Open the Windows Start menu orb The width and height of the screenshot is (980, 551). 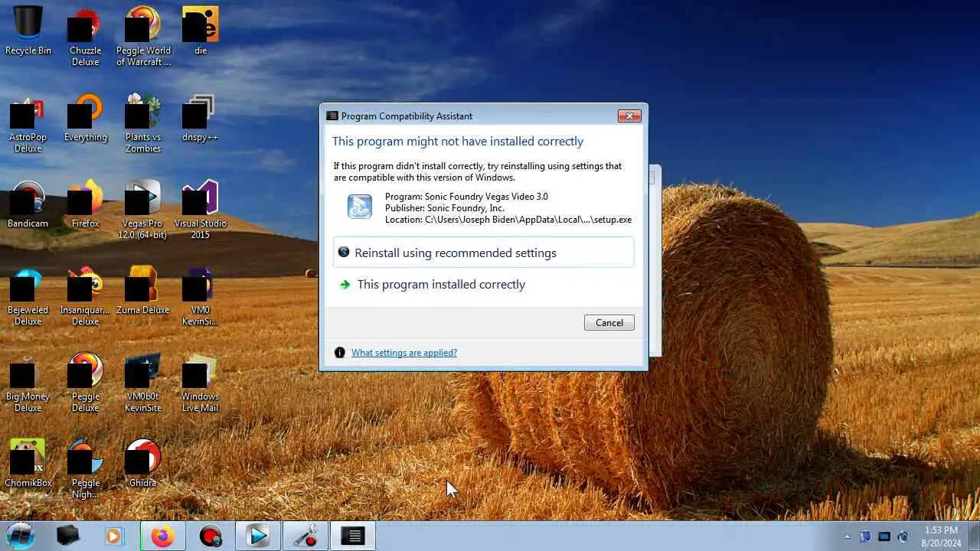21,536
